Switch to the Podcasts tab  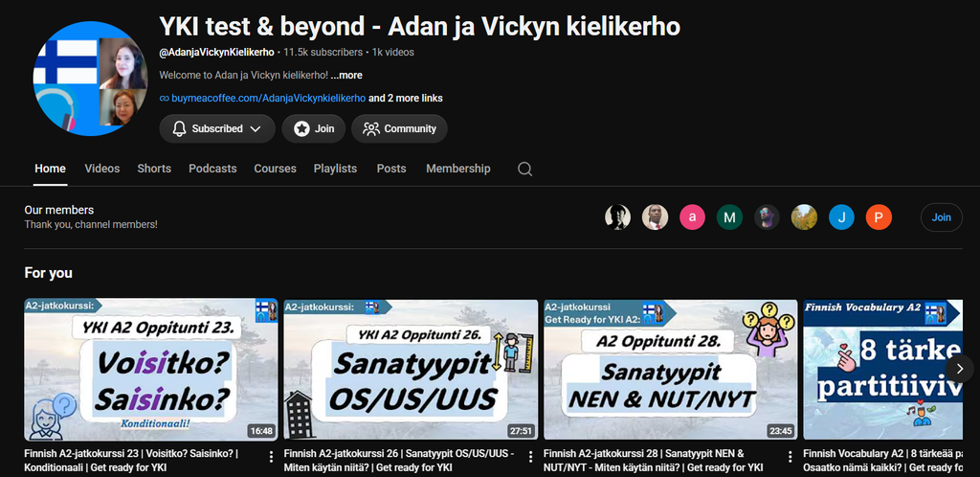pos(212,169)
